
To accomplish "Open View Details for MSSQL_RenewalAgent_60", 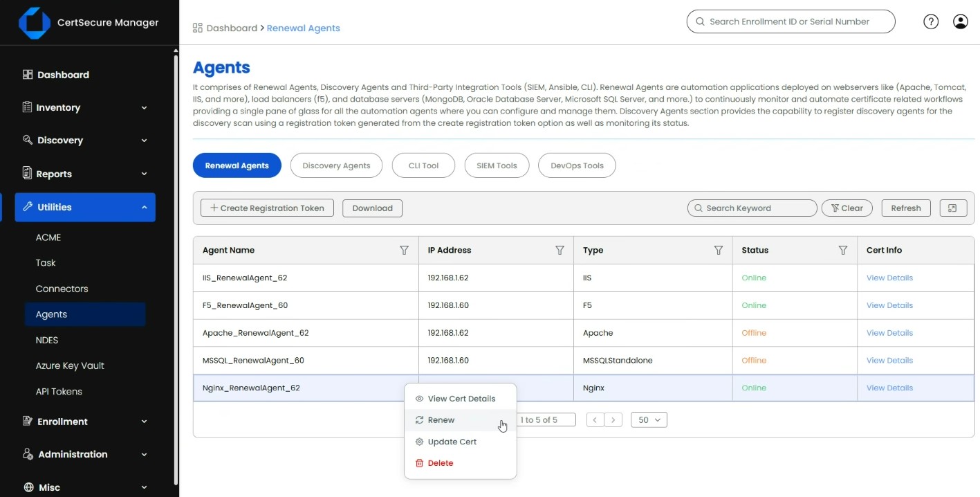I will pos(889,360).
